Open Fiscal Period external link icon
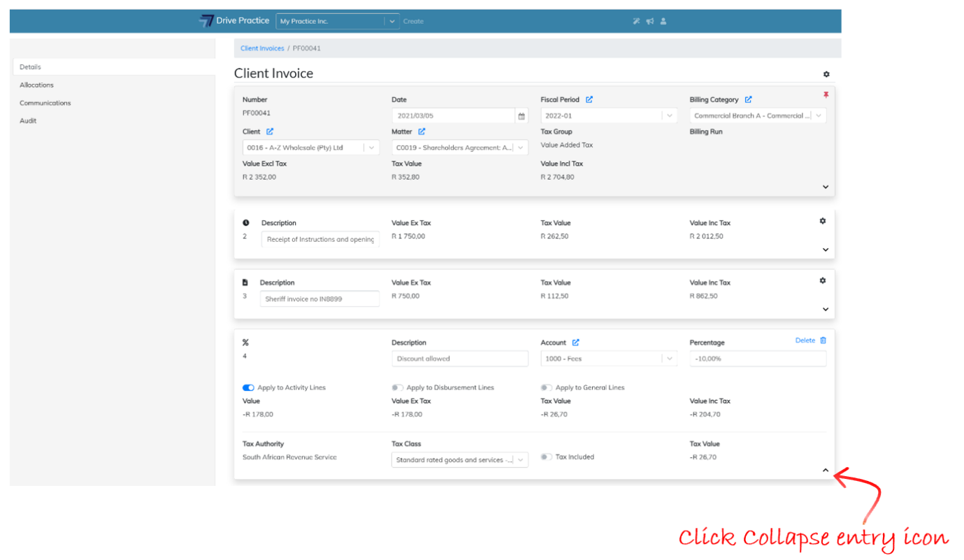This screenshot has height=560, width=964. pyautogui.click(x=589, y=100)
